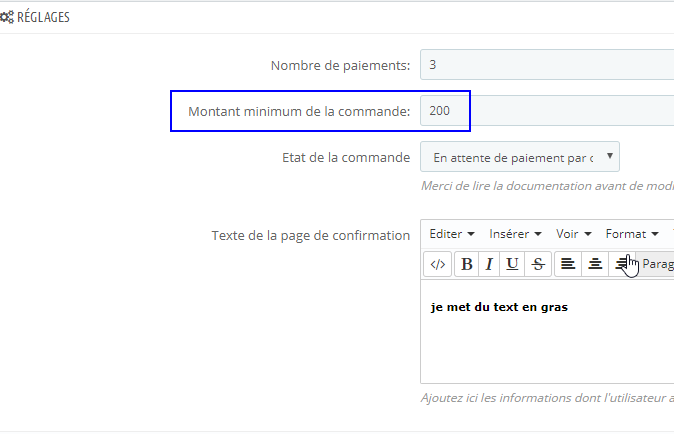Toggle bold formatting in the editor

(466, 264)
